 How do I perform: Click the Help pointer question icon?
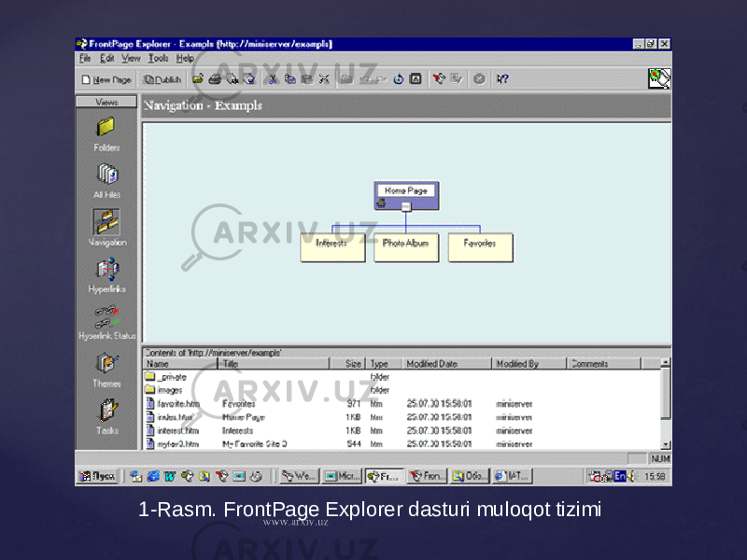click(502, 79)
